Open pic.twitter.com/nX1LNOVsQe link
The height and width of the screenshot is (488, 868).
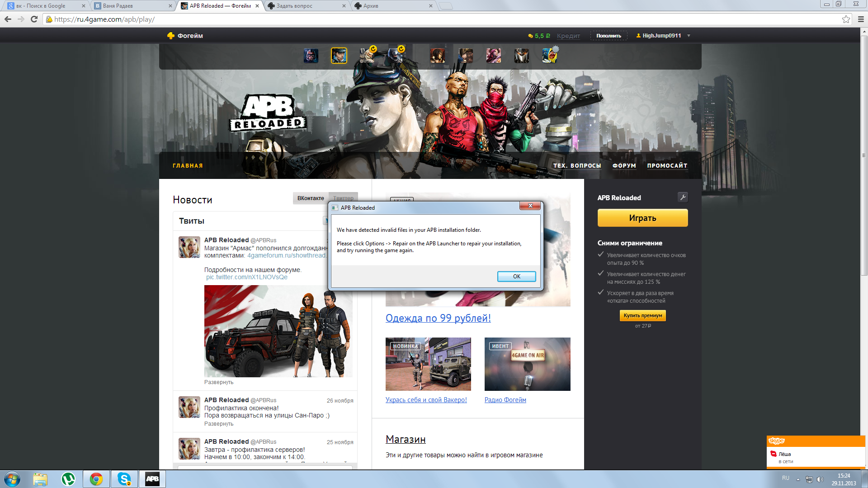[247, 277]
